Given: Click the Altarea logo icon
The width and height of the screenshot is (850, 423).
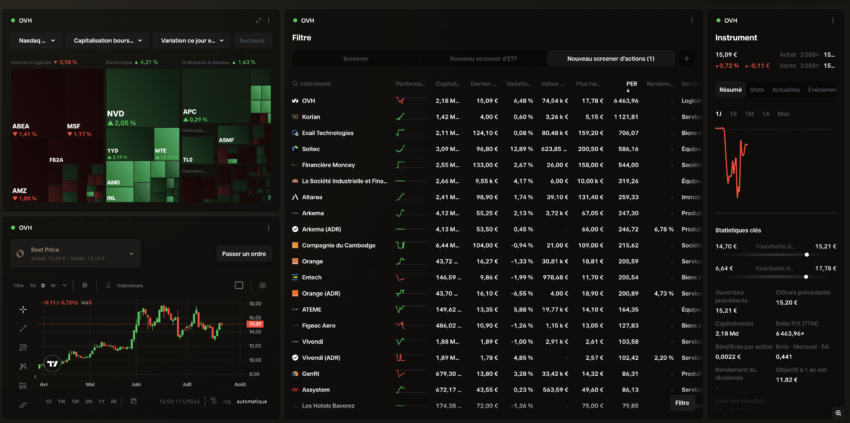Looking at the screenshot, I should [x=295, y=197].
